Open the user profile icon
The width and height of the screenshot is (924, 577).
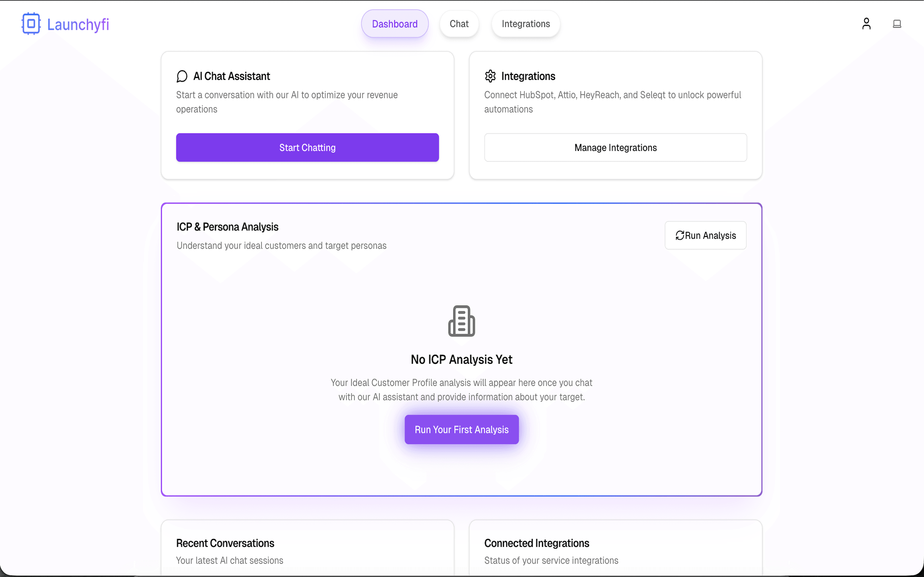click(866, 24)
